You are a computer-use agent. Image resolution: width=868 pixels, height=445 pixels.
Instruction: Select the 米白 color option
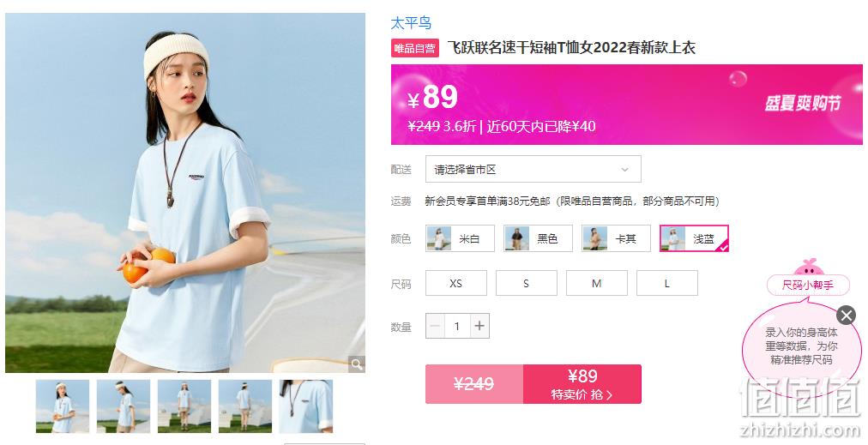pyautogui.click(x=460, y=238)
